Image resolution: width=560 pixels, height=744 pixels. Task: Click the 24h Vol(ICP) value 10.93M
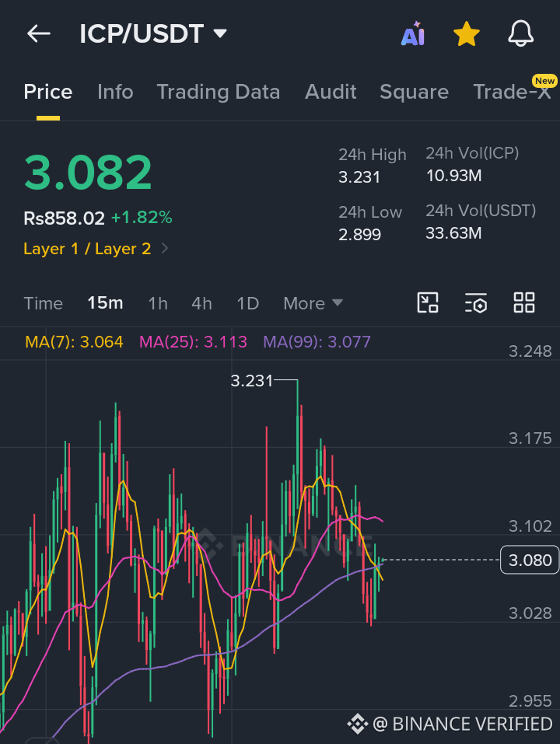point(453,176)
